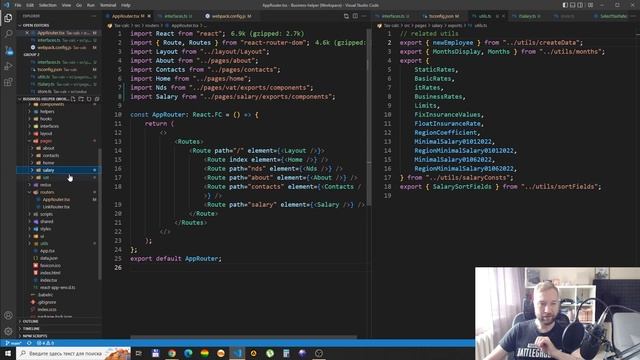Viewport: 640px width, 360px height.
Task: Open the Explorer view in activity bar
Action: 8,18
